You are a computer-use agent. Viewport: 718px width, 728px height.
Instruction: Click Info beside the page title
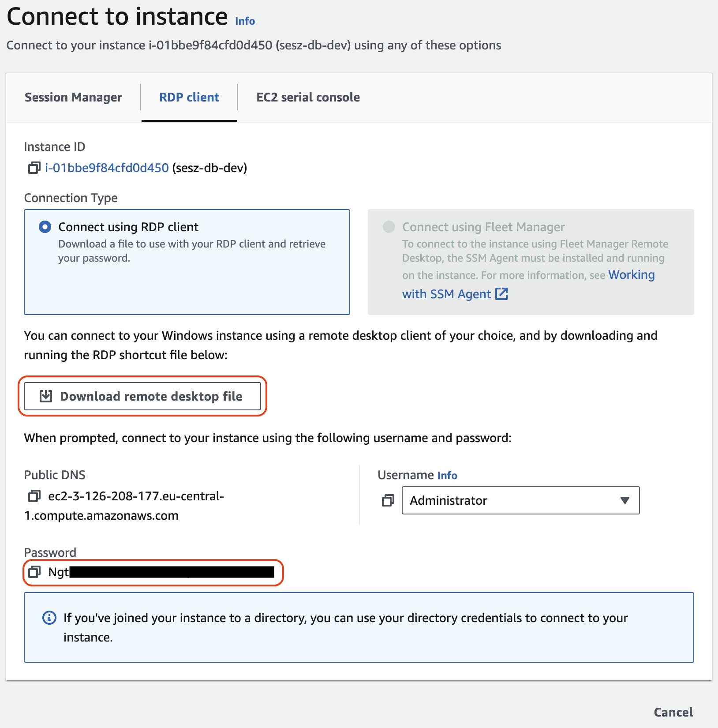(x=244, y=20)
